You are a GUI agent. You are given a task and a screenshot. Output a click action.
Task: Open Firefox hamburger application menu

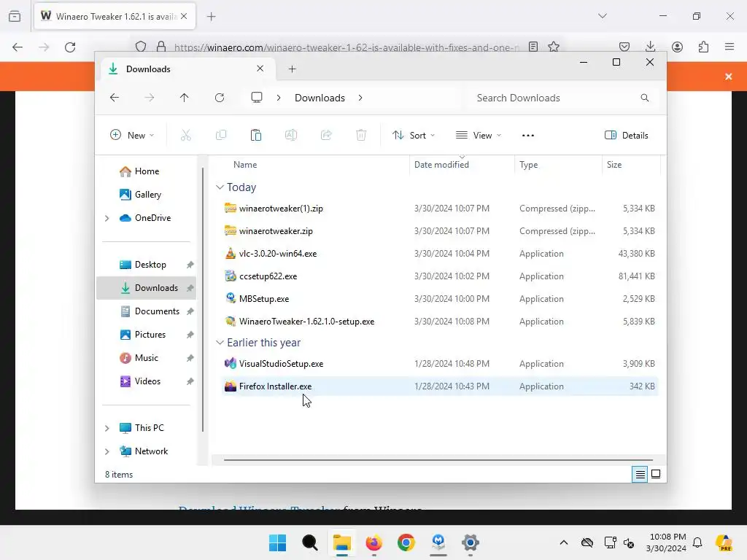coord(729,47)
